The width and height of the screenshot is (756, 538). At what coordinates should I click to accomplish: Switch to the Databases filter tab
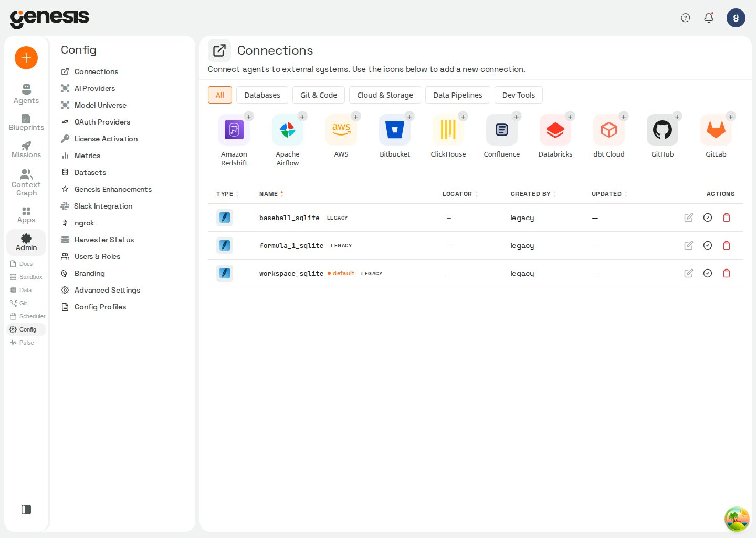point(262,95)
